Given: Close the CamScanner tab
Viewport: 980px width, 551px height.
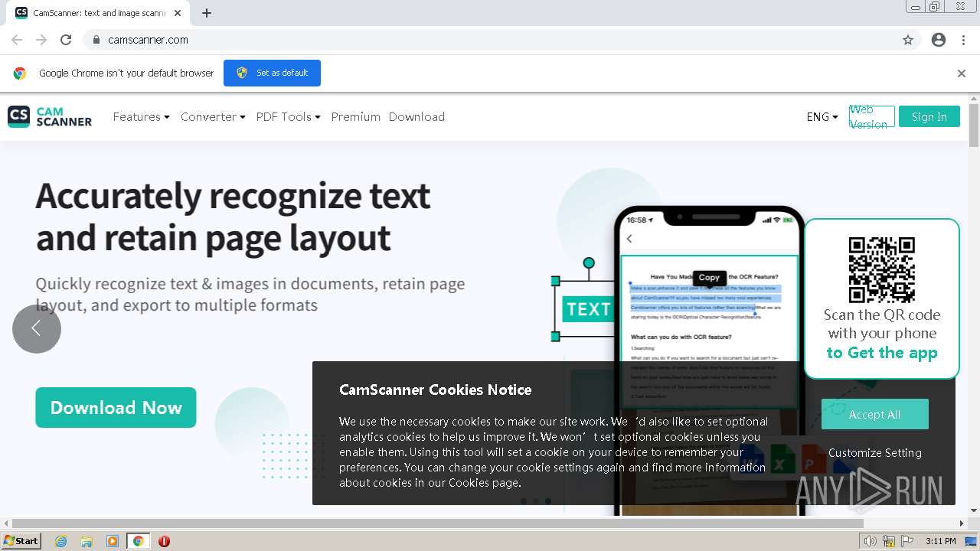Looking at the screenshot, I should [178, 13].
